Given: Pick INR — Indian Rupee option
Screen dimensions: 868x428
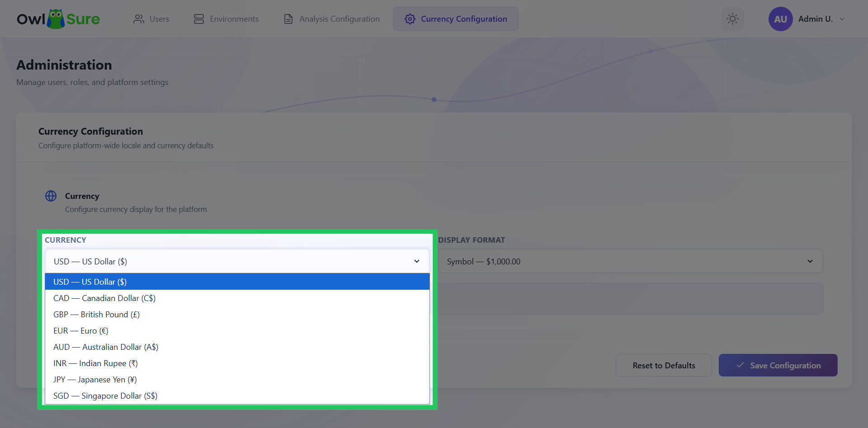Looking at the screenshot, I should click(x=237, y=363).
